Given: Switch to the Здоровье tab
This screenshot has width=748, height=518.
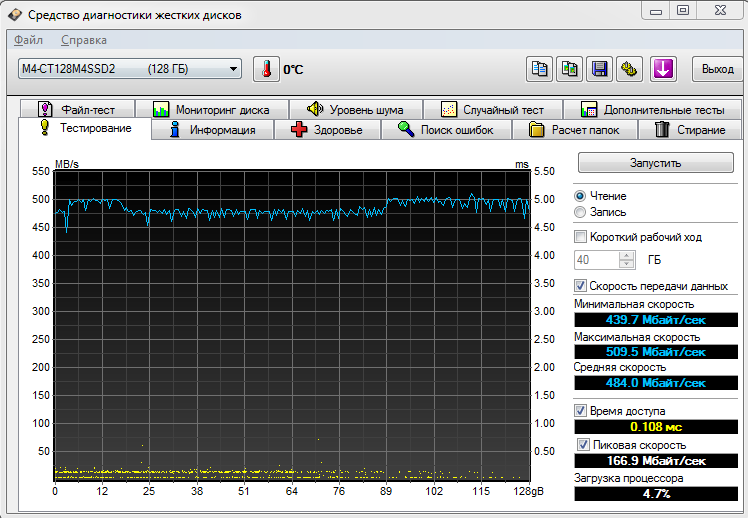Looking at the screenshot, I should click(327, 130).
